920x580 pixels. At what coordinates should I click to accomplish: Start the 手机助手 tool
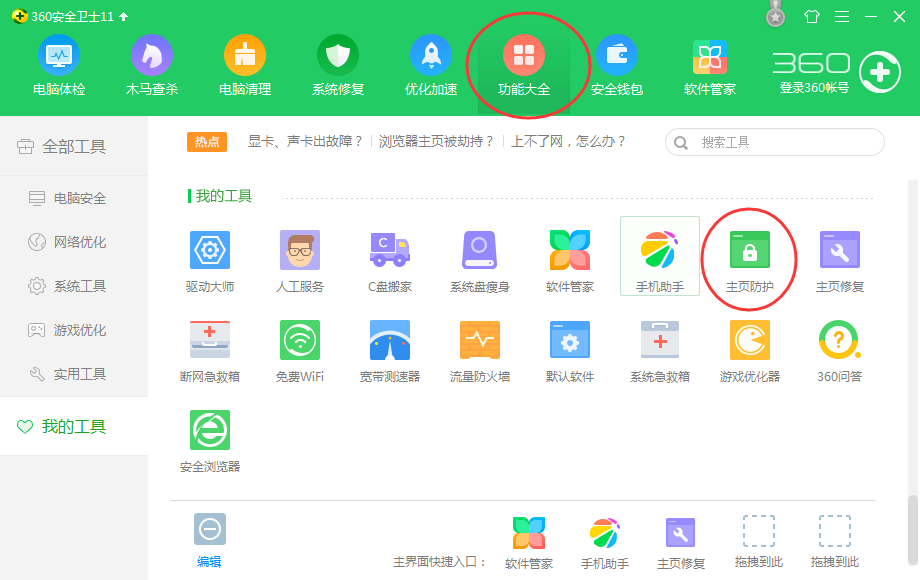tap(659, 256)
